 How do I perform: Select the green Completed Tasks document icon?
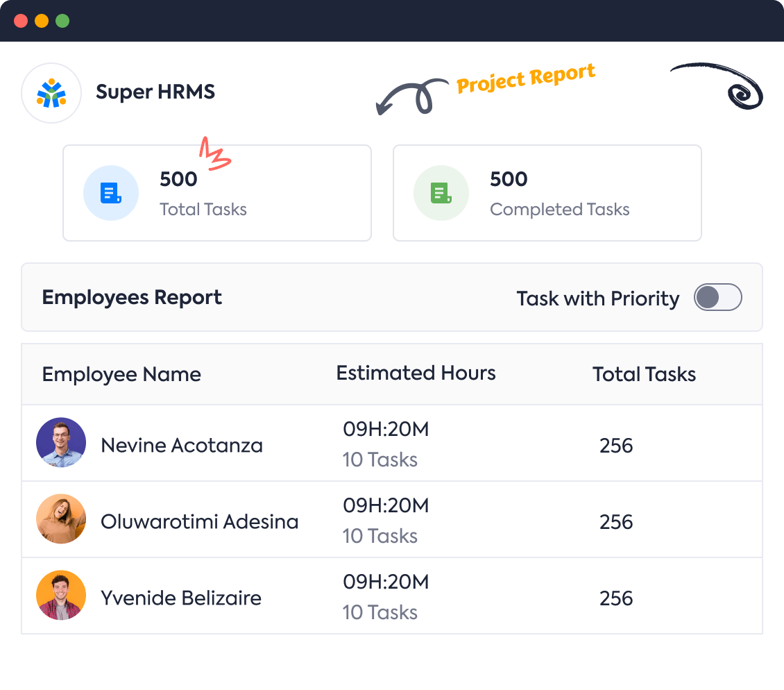coord(441,193)
